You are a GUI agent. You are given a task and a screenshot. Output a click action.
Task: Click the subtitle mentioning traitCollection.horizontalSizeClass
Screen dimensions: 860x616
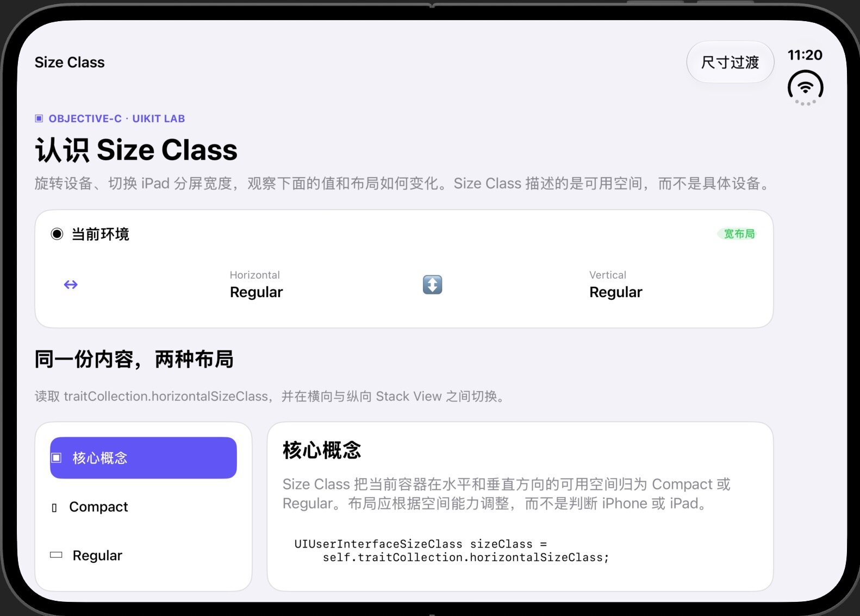point(271,397)
